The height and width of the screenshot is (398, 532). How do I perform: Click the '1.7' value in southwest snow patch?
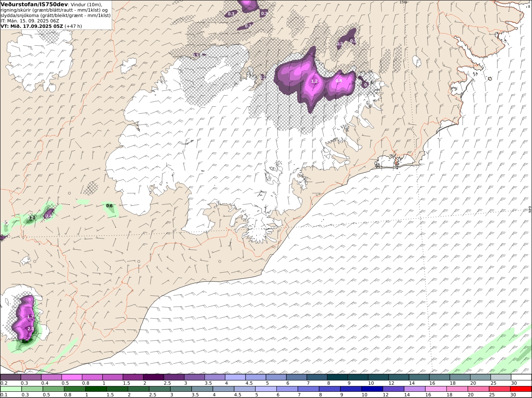click(30, 317)
